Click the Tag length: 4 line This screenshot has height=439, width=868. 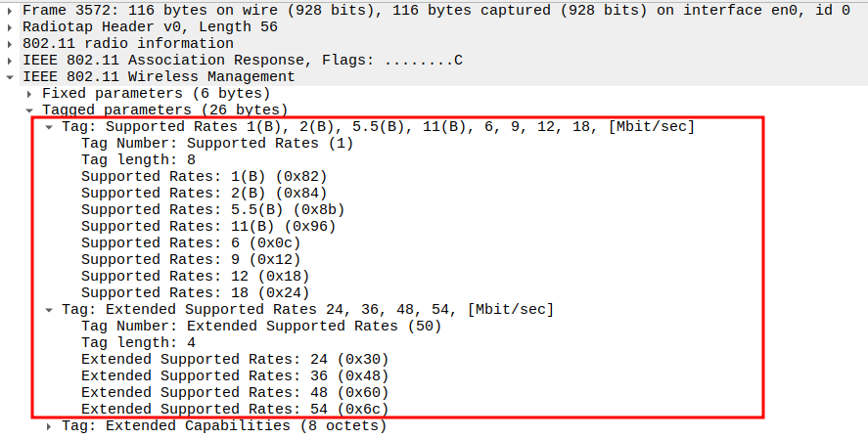click(x=138, y=342)
